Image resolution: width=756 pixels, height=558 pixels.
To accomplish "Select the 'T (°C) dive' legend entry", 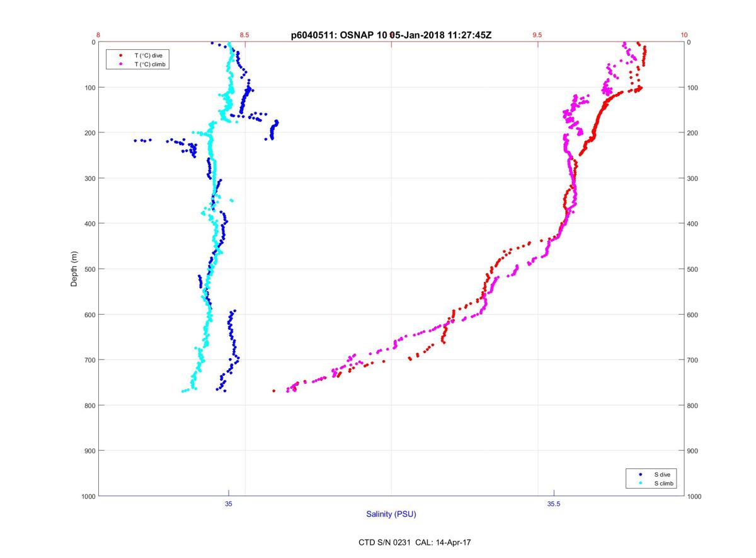I will click(148, 55).
